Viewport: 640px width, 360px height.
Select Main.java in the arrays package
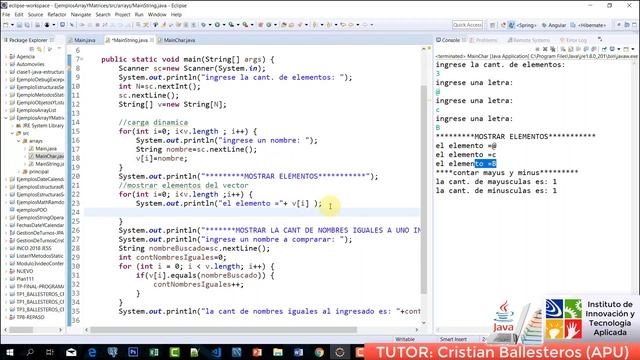pos(43,149)
